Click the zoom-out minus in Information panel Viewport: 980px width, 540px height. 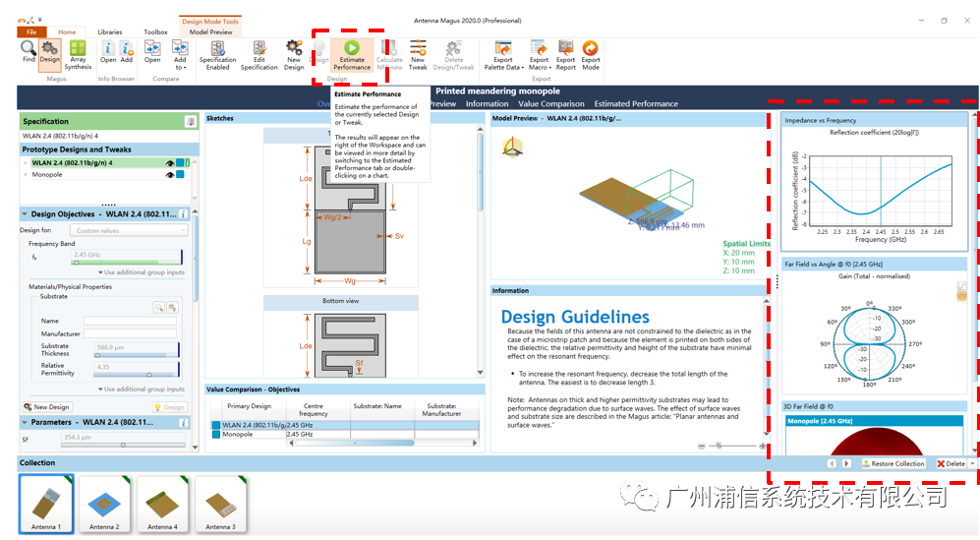pos(701,447)
